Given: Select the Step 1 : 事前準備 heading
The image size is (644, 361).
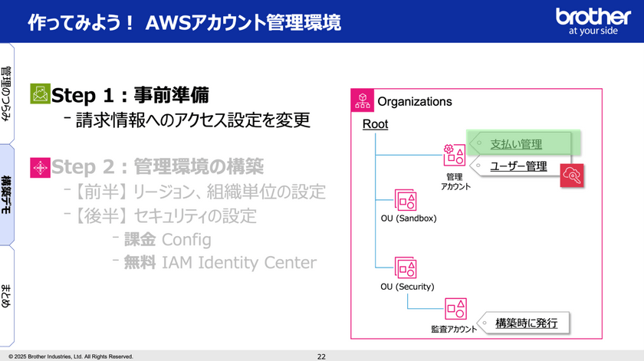Looking at the screenshot, I should [130, 95].
